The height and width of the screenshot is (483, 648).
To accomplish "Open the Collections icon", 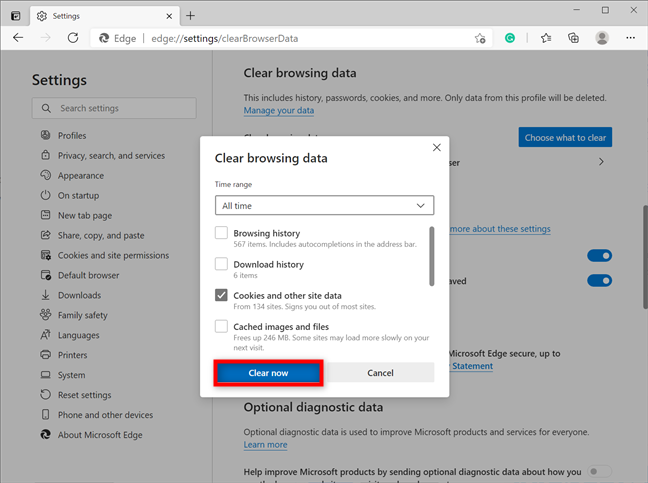I will pyautogui.click(x=573, y=38).
